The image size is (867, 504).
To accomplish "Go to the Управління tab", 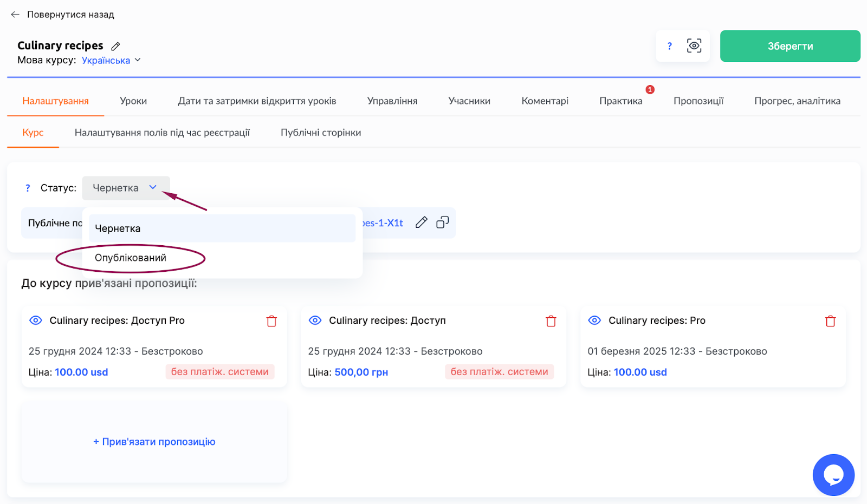I will click(x=392, y=101).
